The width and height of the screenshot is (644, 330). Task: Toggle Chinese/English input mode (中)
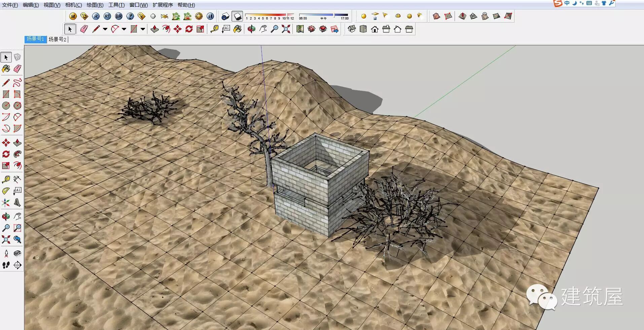(567, 3)
